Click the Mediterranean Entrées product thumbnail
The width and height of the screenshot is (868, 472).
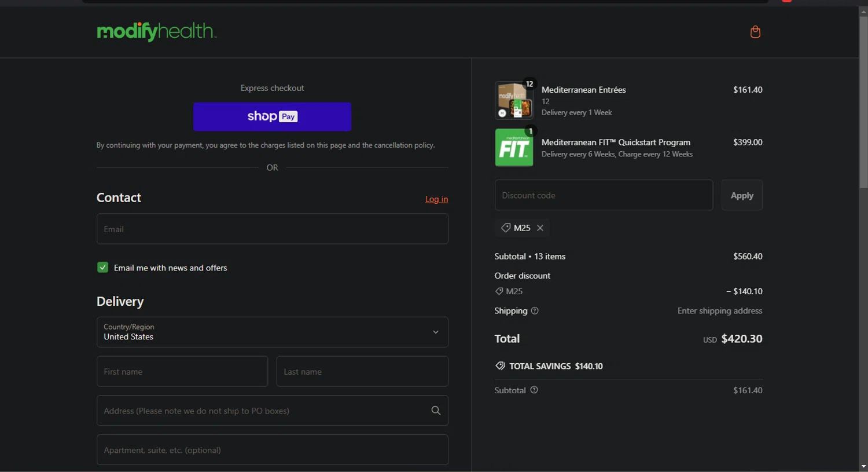(514, 100)
